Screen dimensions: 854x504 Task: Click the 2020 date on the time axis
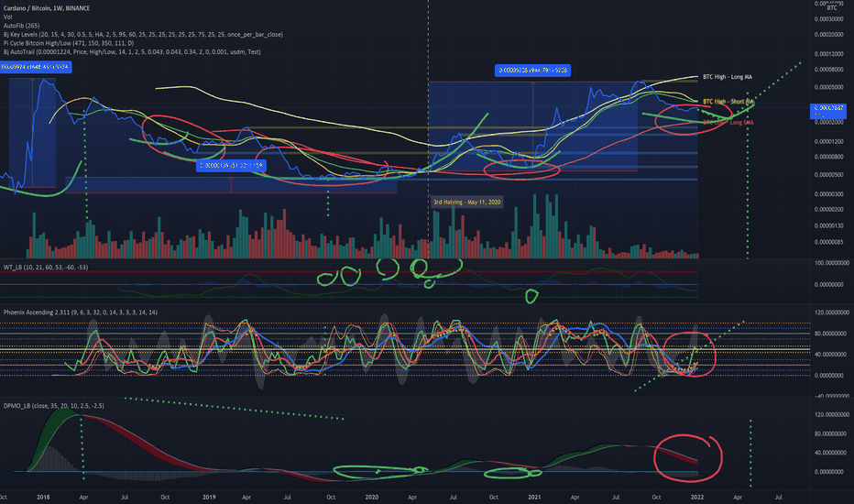(x=372, y=497)
